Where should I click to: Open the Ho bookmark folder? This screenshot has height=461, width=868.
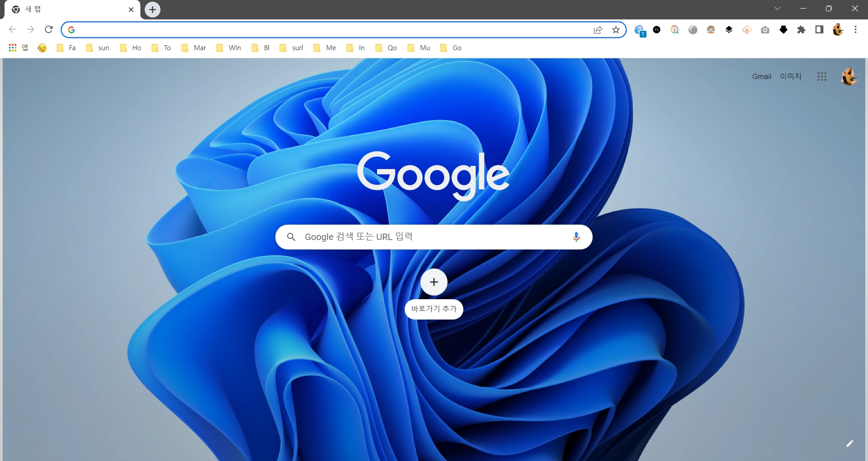tap(130, 48)
